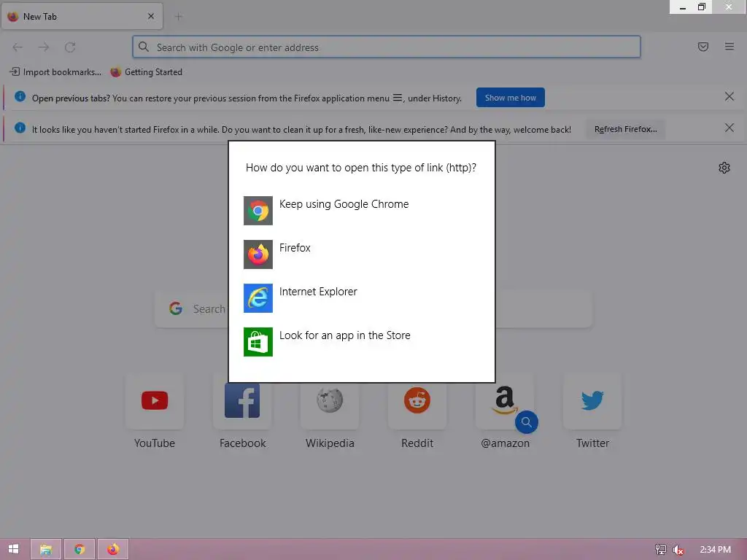The height and width of the screenshot is (560, 747).
Task: Open the Save to Pocket icon
Action: pyautogui.click(x=703, y=47)
